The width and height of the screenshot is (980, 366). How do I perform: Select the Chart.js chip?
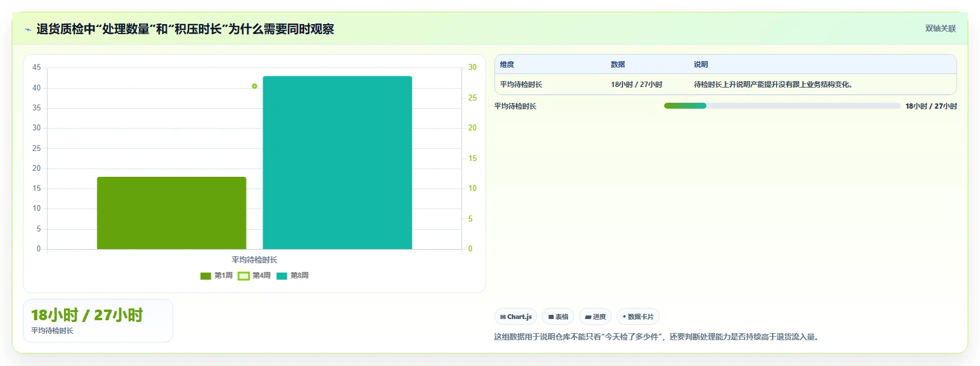(516, 317)
